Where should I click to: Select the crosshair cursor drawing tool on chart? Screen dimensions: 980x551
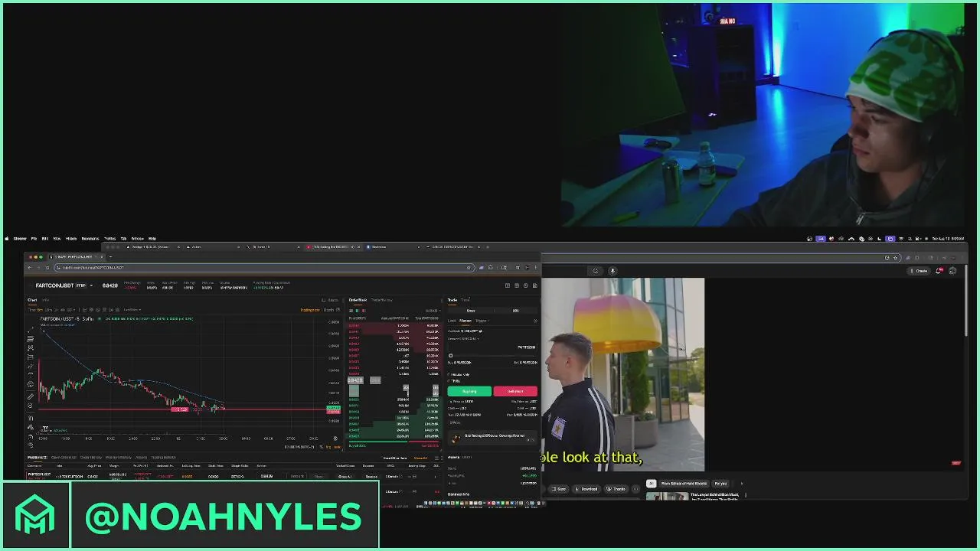[31, 330]
